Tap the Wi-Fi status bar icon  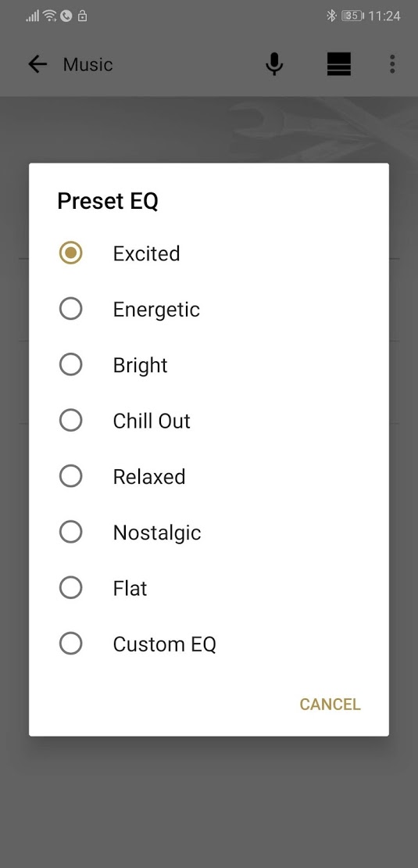(x=50, y=16)
